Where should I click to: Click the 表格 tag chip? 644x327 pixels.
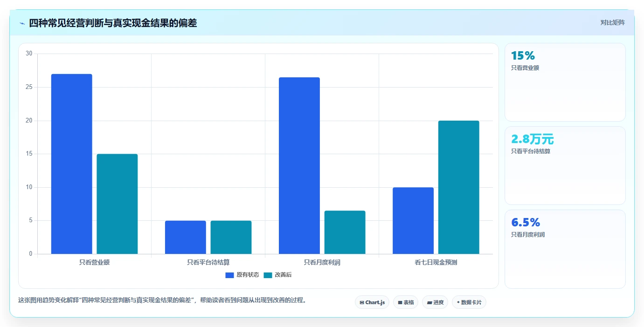pyautogui.click(x=406, y=302)
